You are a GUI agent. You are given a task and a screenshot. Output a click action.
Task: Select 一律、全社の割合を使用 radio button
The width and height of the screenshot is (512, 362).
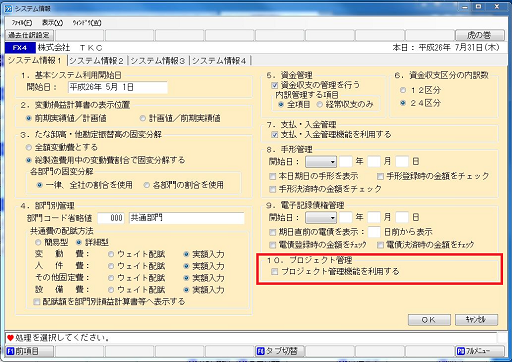coord(40,185)
